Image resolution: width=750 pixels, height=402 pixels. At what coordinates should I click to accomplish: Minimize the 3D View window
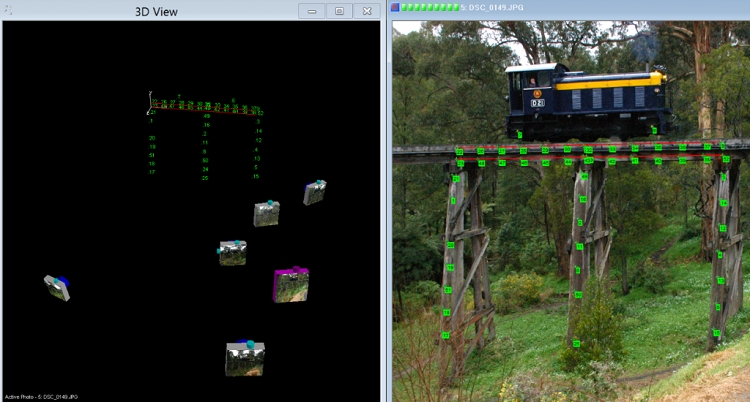tap(312, 10)
